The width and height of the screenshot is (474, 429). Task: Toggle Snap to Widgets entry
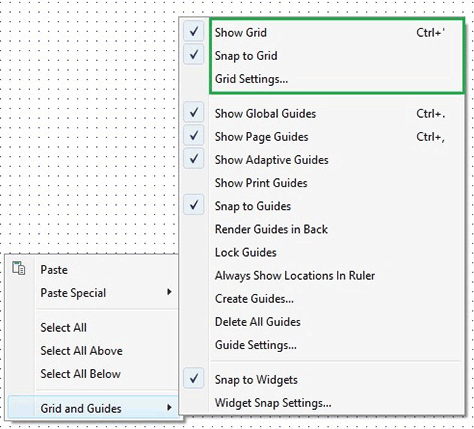pyautogui.click(x=256, y=380)
